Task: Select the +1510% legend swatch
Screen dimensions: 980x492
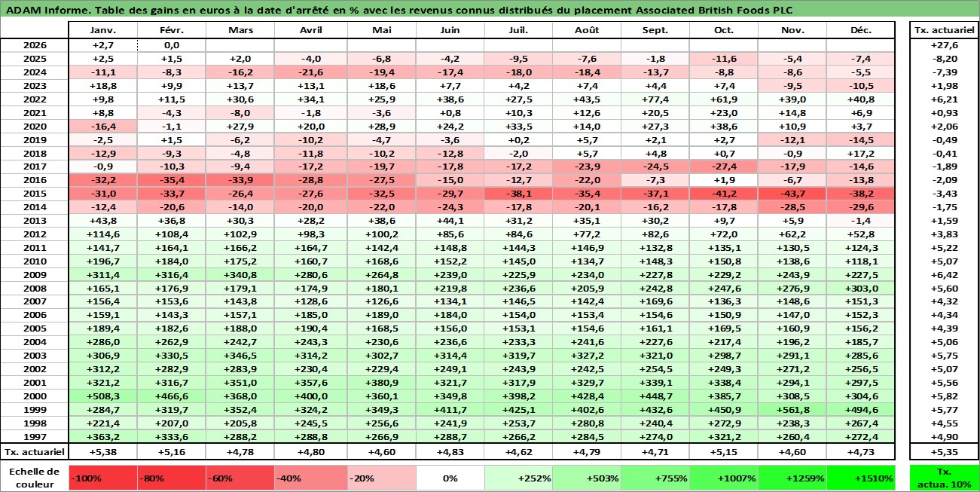Action: tap(861, 478)
